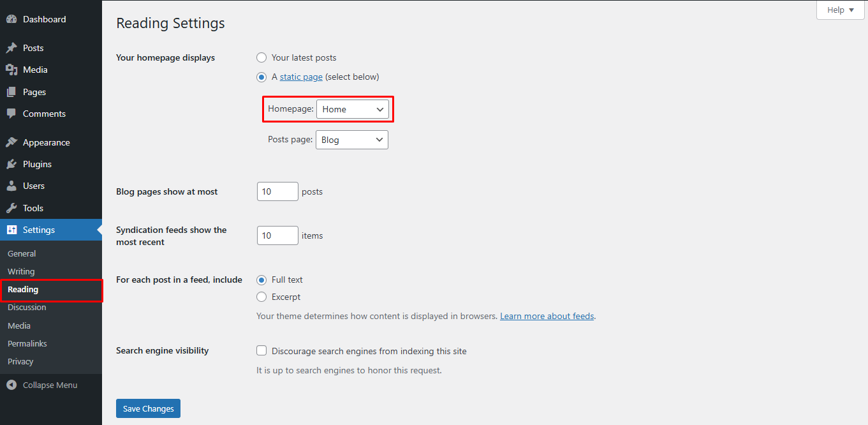Select the 'Your latest posts' radio button

point(261,57)
